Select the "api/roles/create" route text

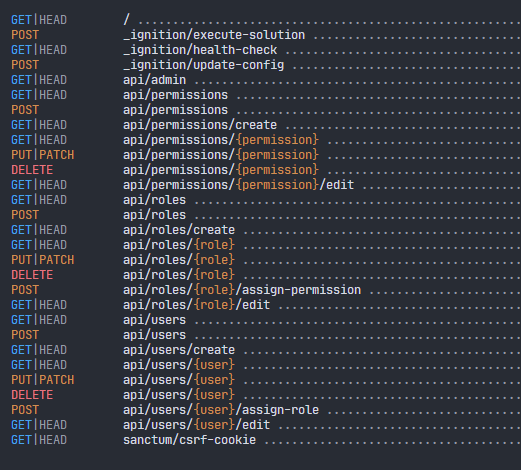pyautogui.click(x=179, y=230)
